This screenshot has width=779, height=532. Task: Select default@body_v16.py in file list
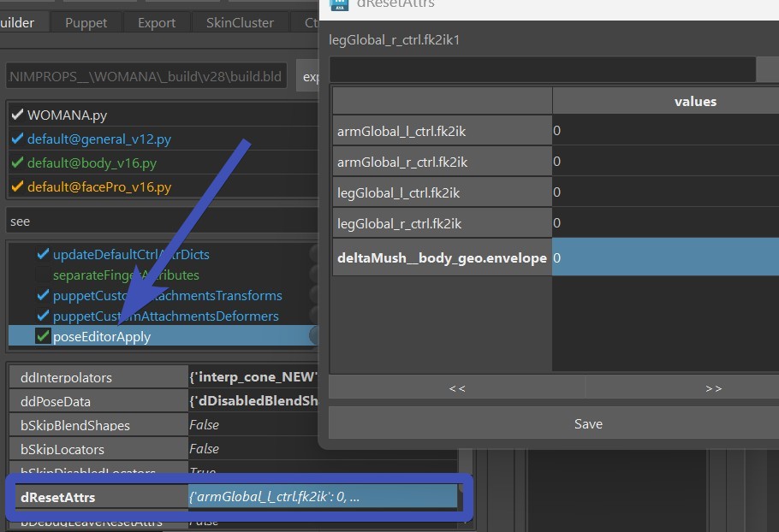[163, 163]
